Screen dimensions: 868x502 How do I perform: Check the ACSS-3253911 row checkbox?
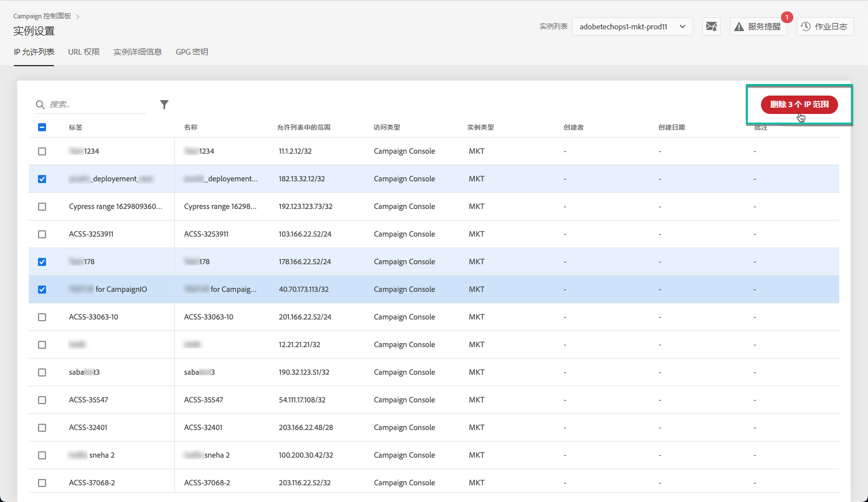[x=42, y=234]
